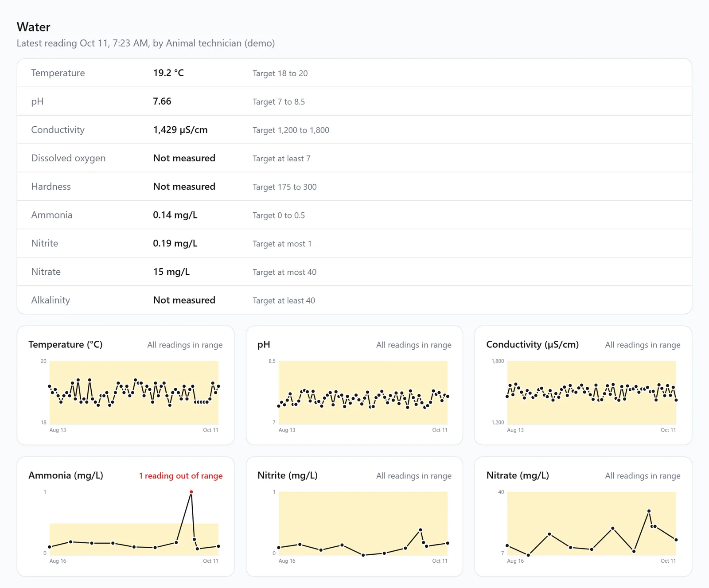Click the Temperature line chart plot
This screenshot has height=588, width=709.
134,393
